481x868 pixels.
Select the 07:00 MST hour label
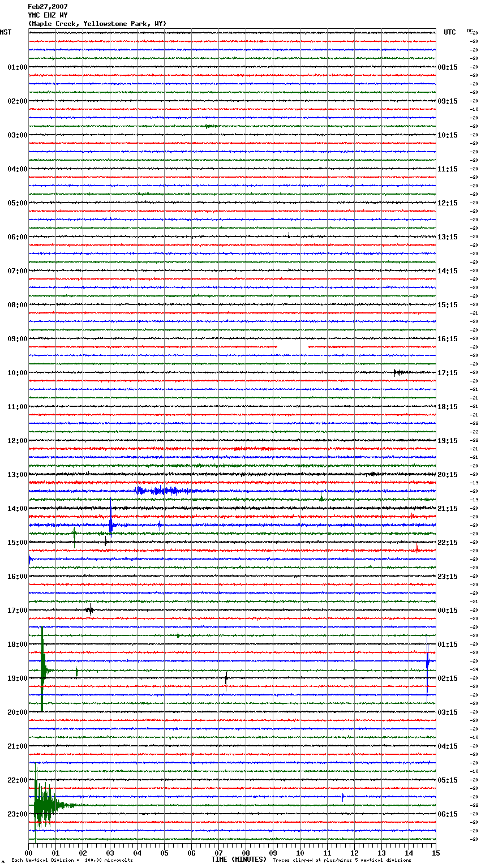(x=18, y=271)
